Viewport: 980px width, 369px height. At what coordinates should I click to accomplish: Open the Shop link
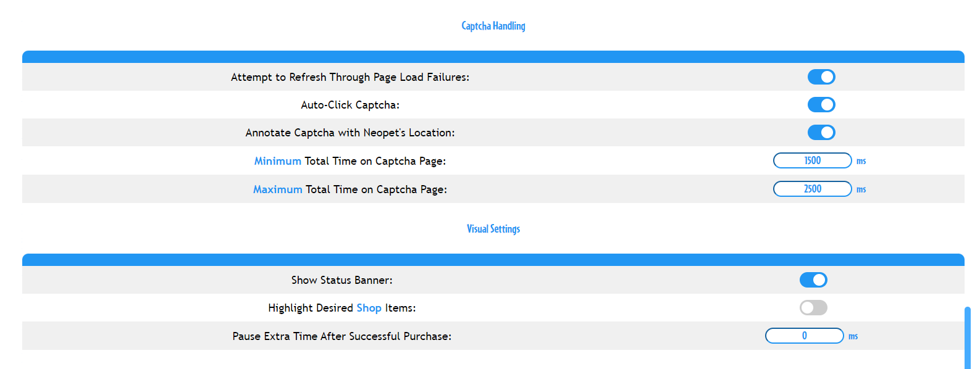(x=369, y=307)
